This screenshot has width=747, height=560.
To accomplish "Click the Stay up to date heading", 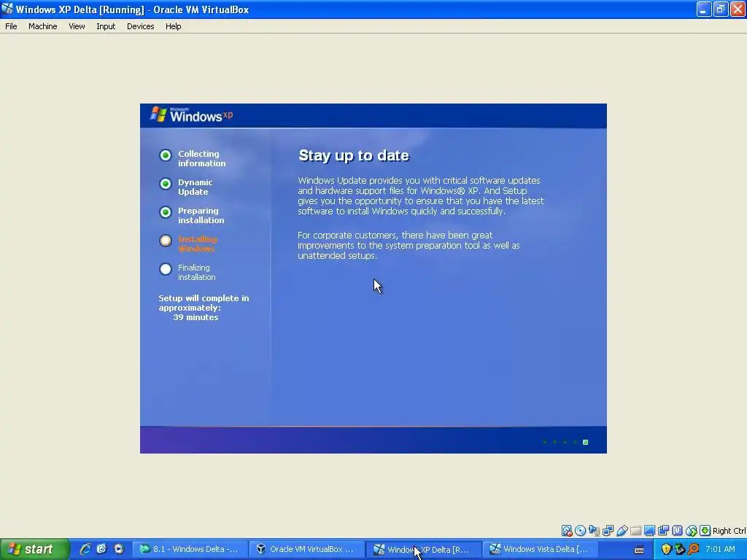I will click(x=354, y=155).
